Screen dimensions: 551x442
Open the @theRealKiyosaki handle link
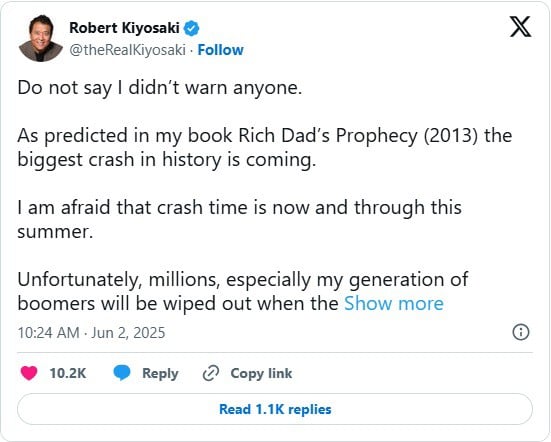[128, 50]
